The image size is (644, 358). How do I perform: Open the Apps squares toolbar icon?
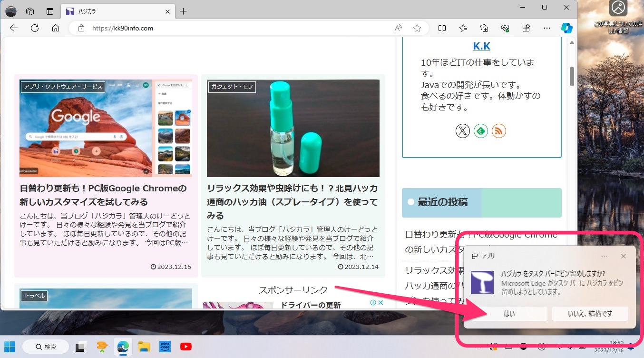pos(526,28)
